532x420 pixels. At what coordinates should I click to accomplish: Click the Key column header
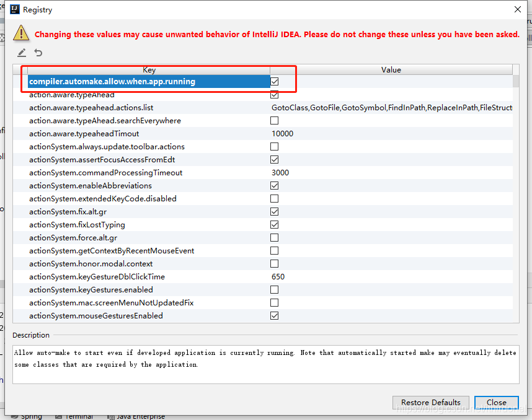149,70
